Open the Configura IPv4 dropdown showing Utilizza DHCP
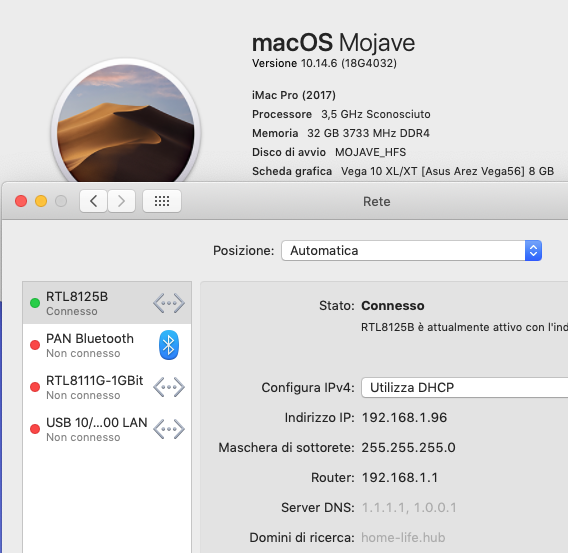 coord(464,387)
